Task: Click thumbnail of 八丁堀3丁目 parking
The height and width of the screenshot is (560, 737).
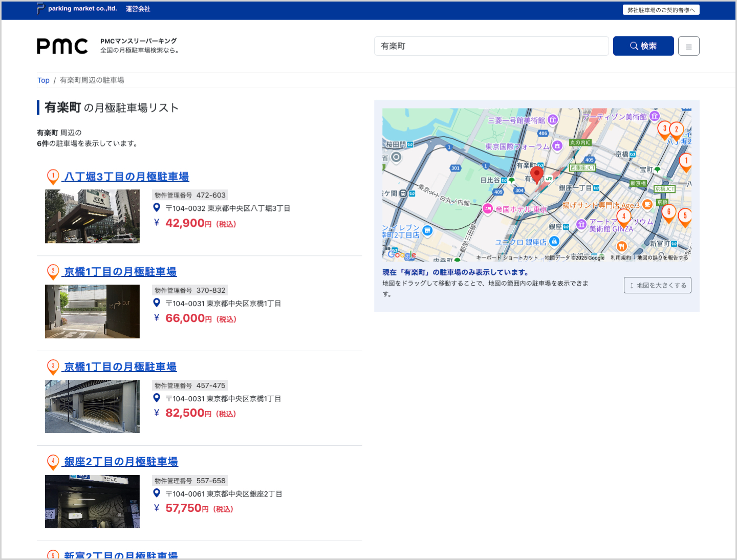Action: point(92,217)
